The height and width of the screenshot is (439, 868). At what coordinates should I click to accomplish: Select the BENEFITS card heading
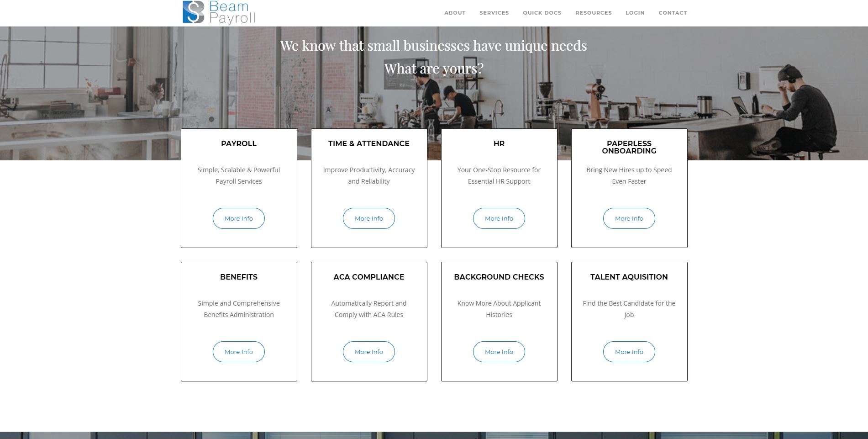(x=239, y=277)
